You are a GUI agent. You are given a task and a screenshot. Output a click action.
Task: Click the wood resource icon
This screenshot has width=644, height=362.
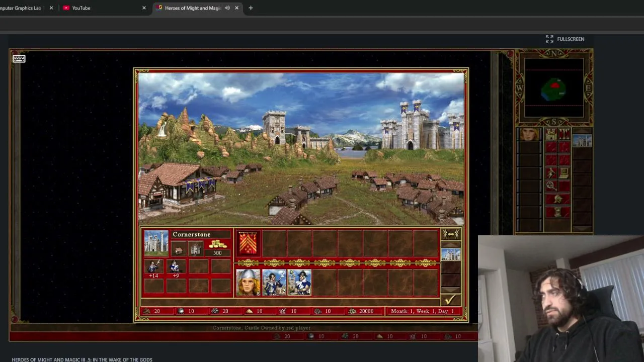coord(147,311)
